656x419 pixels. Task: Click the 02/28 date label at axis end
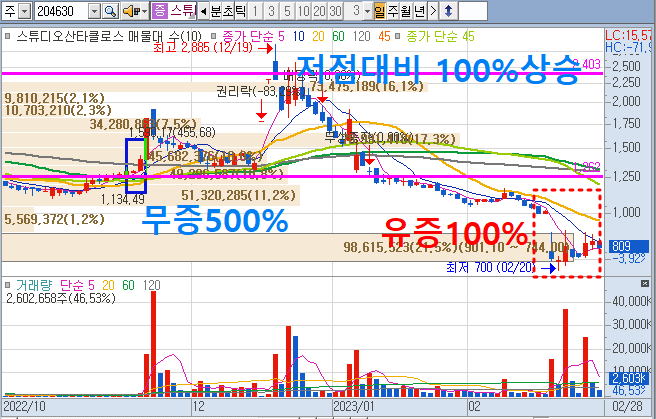coord(628,406)
